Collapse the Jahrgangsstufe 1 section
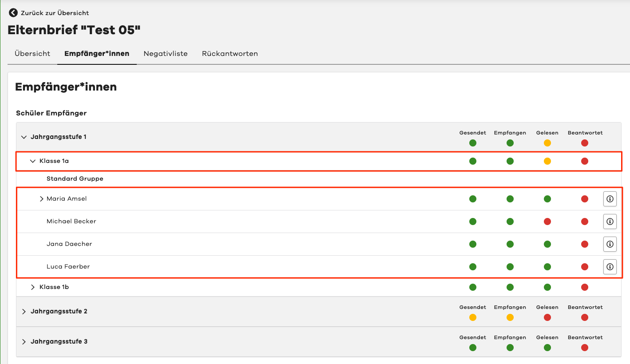 tap(24, 137)
